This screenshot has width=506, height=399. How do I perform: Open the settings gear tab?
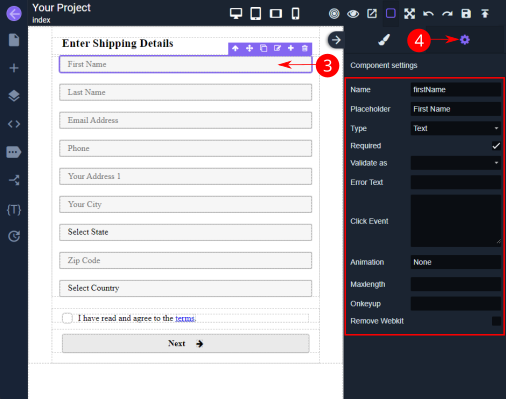point(465,40)
